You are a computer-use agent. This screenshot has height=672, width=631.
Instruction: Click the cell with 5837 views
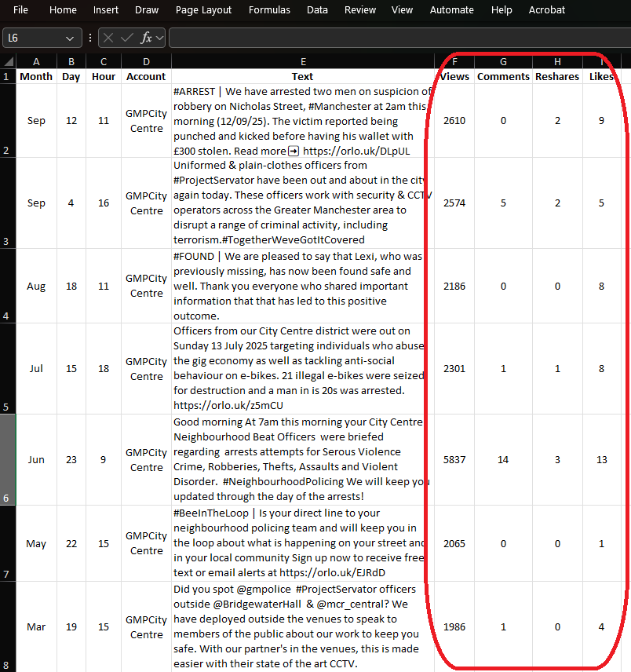454,460
